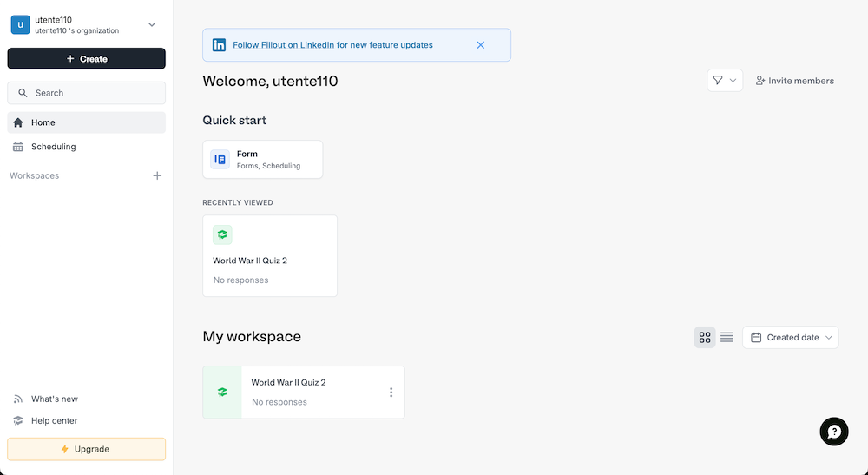Click the blue Form icon

220,160
